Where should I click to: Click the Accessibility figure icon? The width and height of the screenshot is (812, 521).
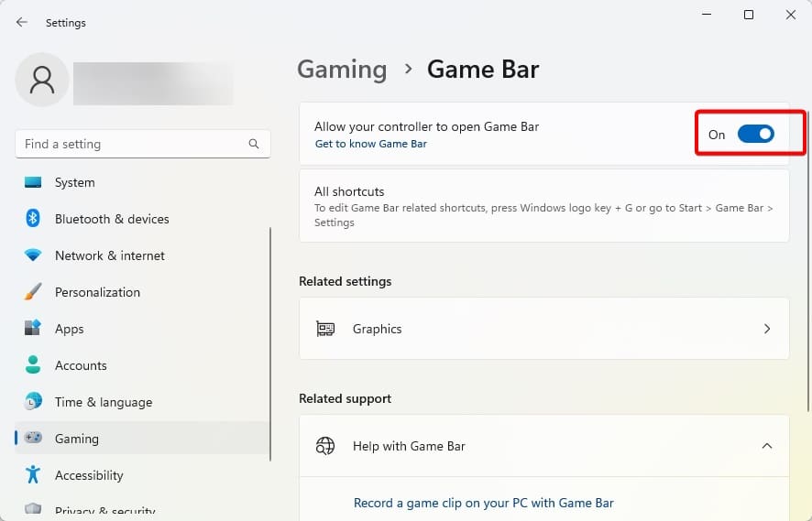tap(33, 474)
